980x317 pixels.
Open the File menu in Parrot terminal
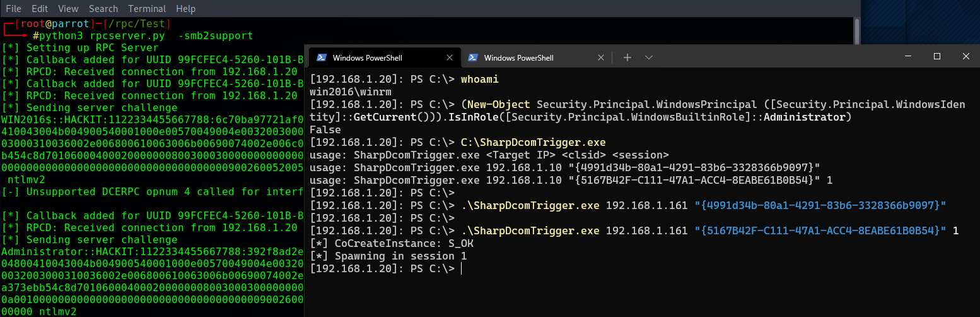14,9
